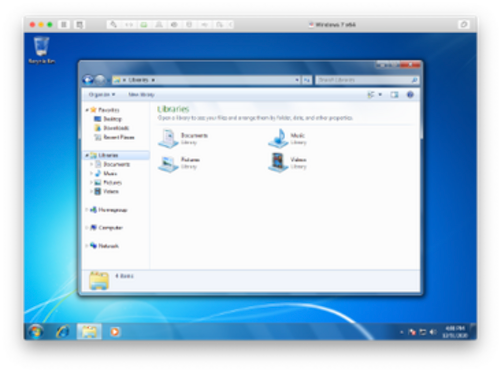500x372 pixels.
Task: Open the snapshots button in VM toolbar
Action: point(79,25)
